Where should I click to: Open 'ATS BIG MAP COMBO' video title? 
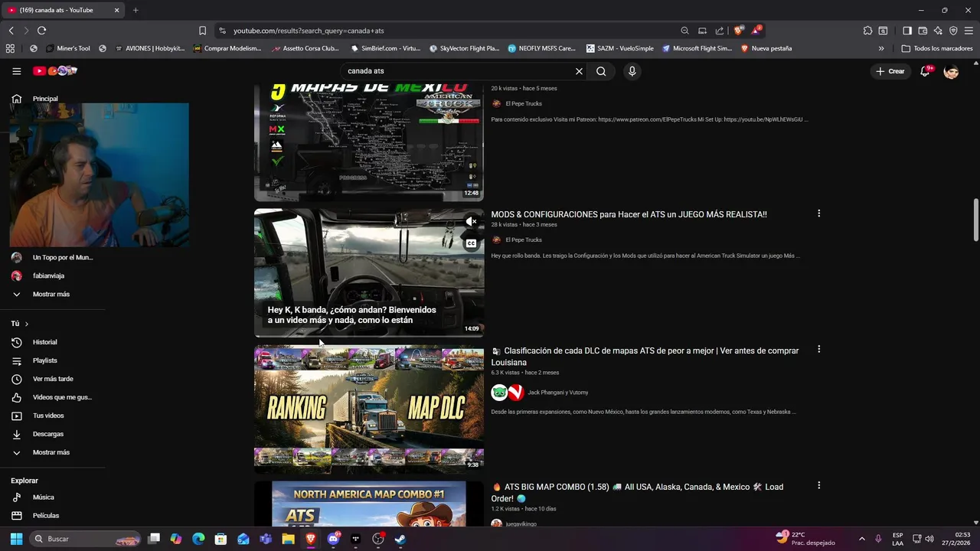[637, 493]
